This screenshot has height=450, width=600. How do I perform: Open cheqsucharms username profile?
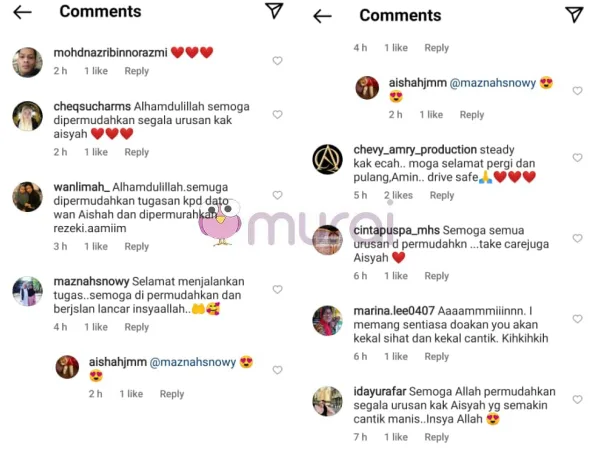[92, 106]
